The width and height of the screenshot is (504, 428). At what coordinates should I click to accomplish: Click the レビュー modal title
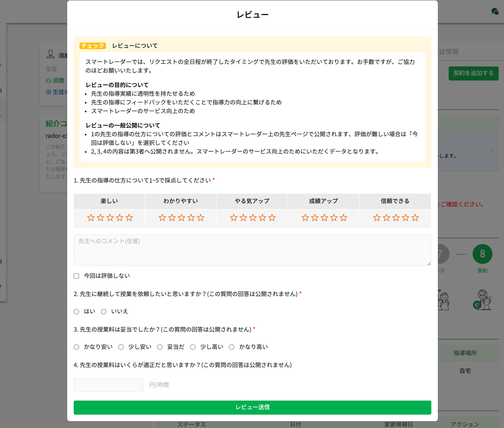point(252,15)
